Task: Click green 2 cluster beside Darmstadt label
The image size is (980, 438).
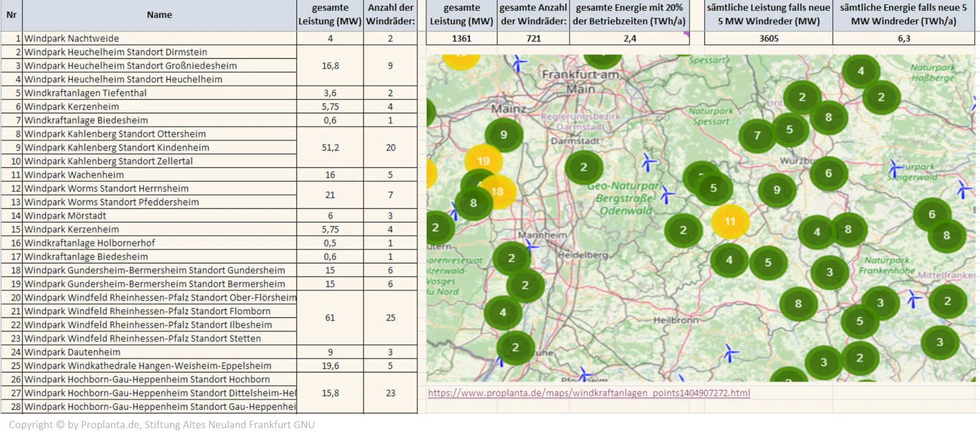Action: 584,167
